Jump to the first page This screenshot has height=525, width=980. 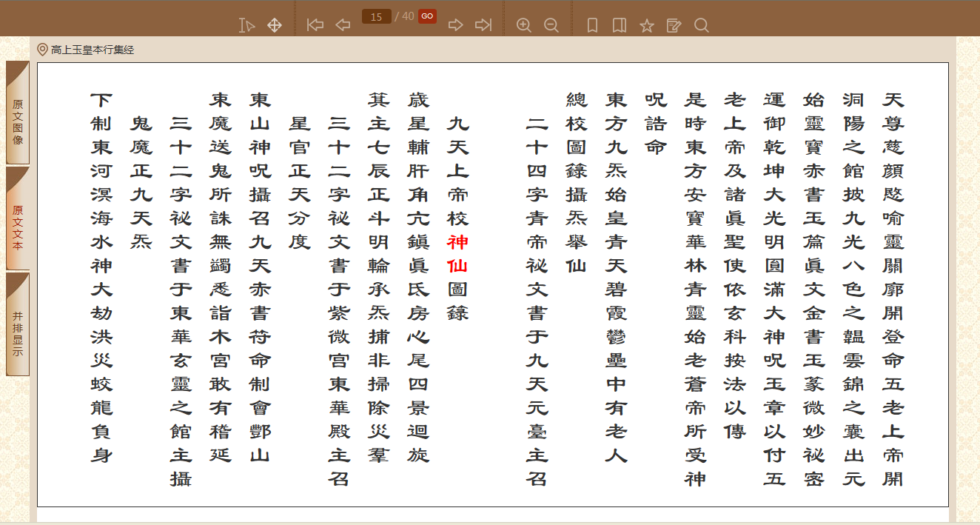click(x=315, y=26)
